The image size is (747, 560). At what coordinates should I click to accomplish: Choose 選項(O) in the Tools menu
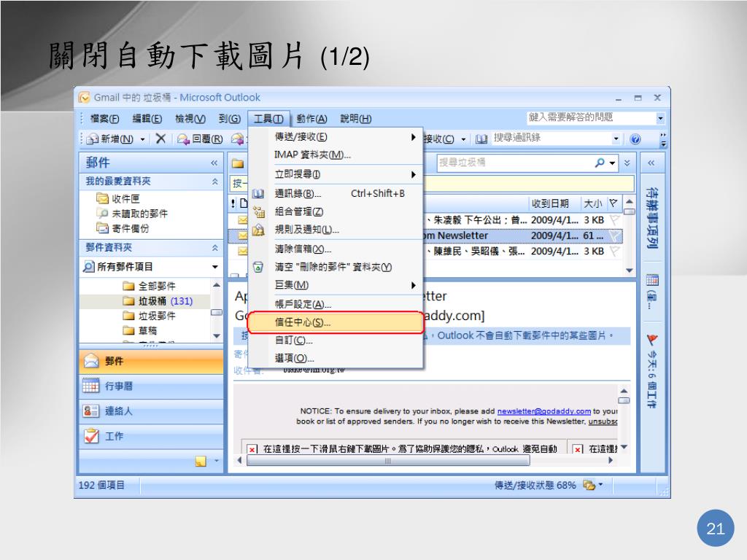point(336,358)
